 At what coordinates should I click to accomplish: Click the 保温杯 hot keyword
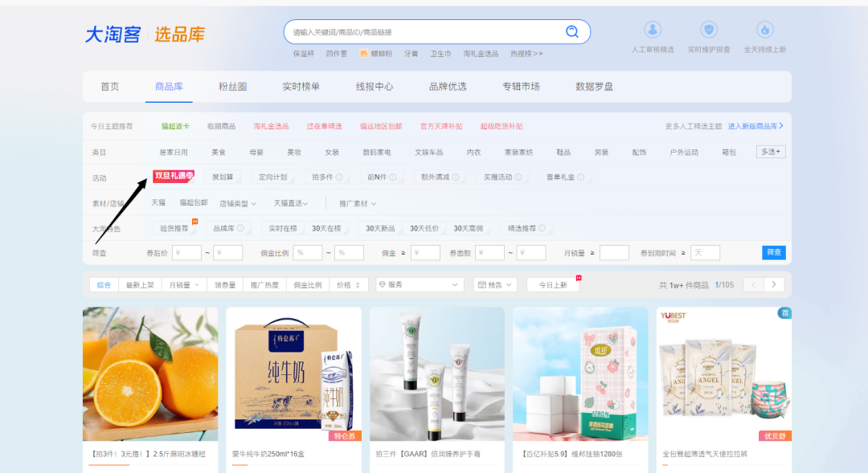pyautogui.click(x=303, y=54)
